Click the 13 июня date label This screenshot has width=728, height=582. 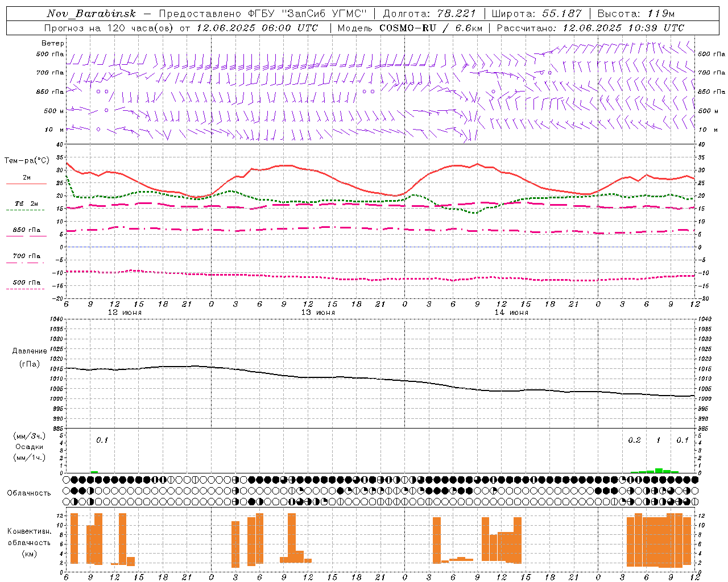pyautogui.click(x=318, y=313)
